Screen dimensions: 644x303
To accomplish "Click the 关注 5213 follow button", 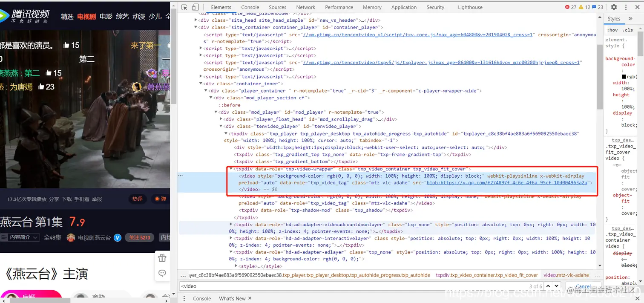I will pyautogui.click(x=140, y=237).
